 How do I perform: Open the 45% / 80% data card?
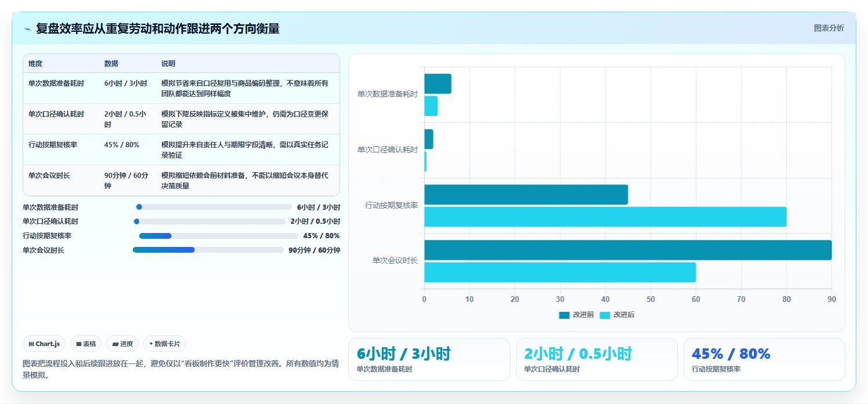click(x=764, y=359)
